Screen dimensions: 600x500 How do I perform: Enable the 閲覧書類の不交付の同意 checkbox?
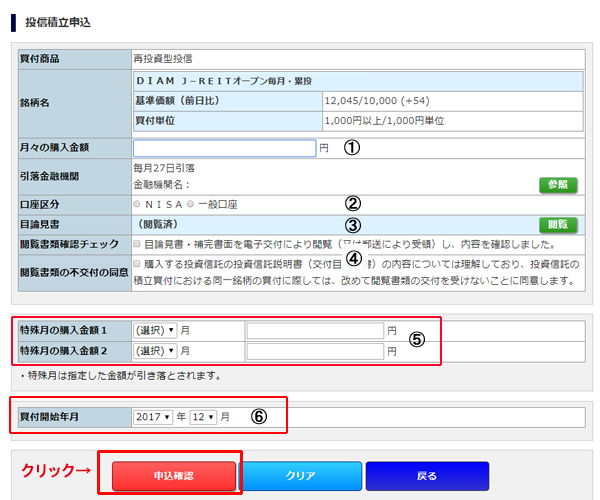tap(137, 264)
